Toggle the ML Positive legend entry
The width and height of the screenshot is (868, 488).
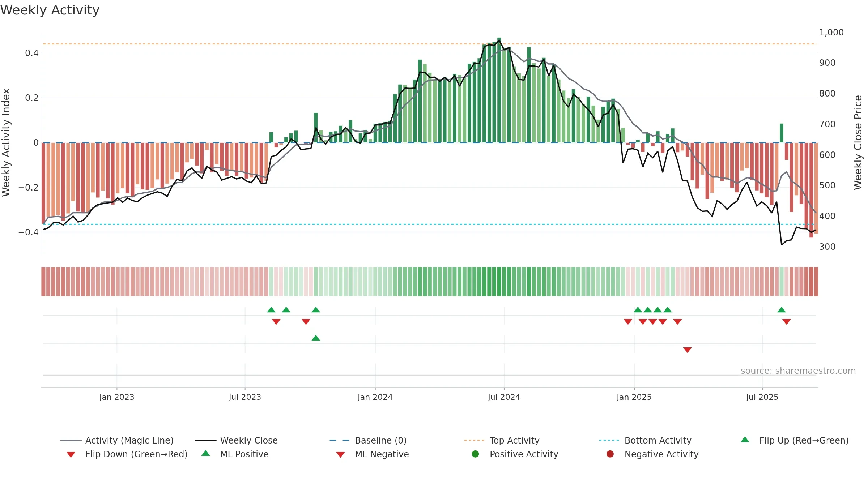coord(235,454)
